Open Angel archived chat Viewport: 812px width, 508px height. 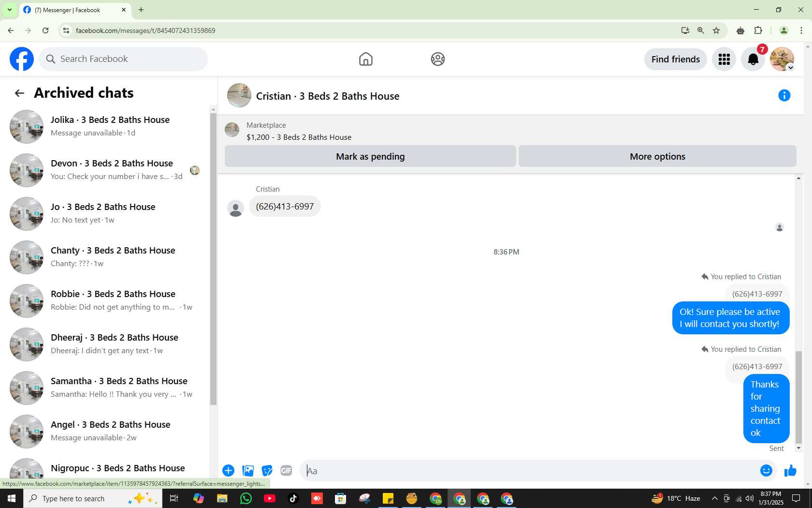[105, 432]
